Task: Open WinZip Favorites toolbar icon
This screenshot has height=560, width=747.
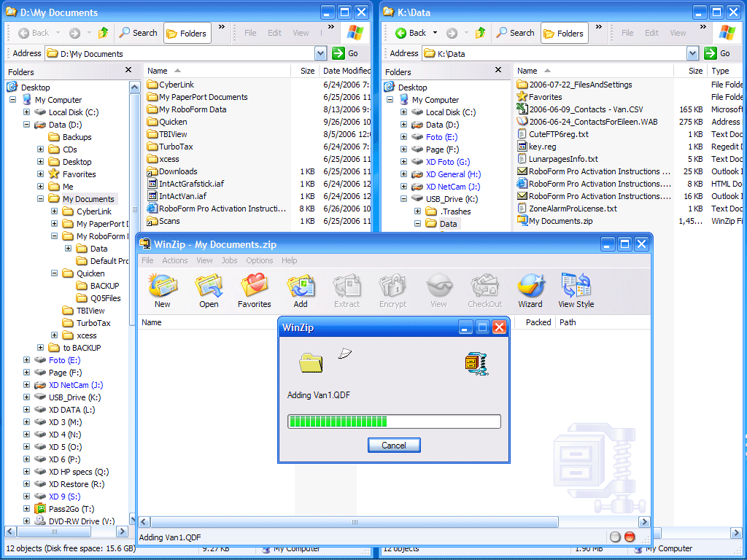Action: [x=254, y=289]
